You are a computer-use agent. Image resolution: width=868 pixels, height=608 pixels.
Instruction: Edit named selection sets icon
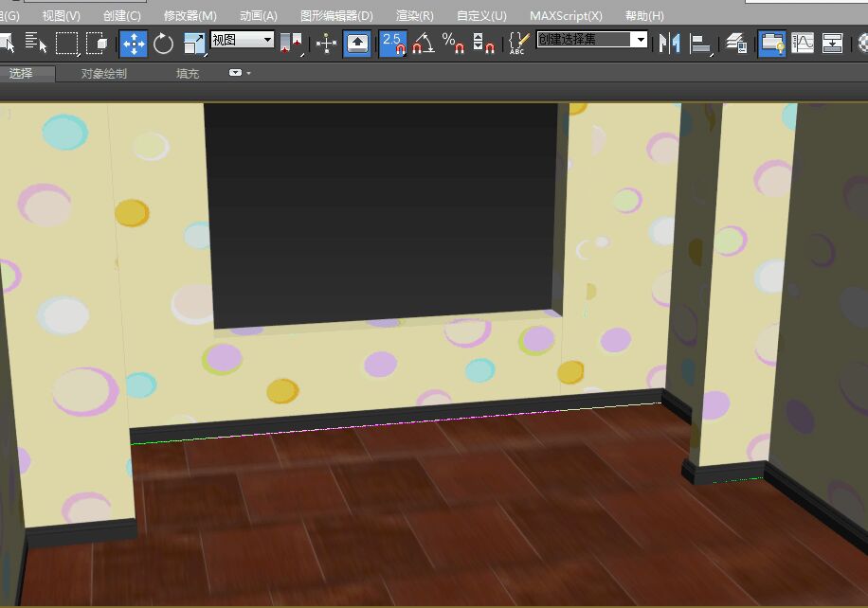tap(518, 43)
